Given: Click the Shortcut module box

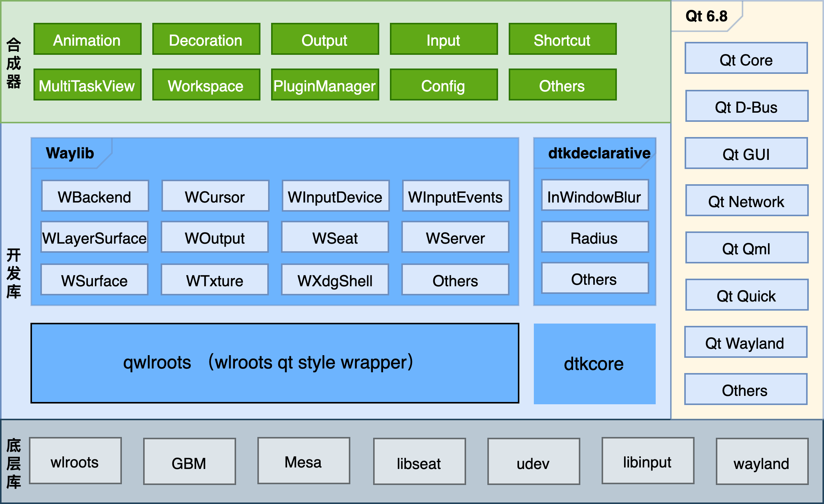Looking at the screenshot, I should (x=562, y=39).
